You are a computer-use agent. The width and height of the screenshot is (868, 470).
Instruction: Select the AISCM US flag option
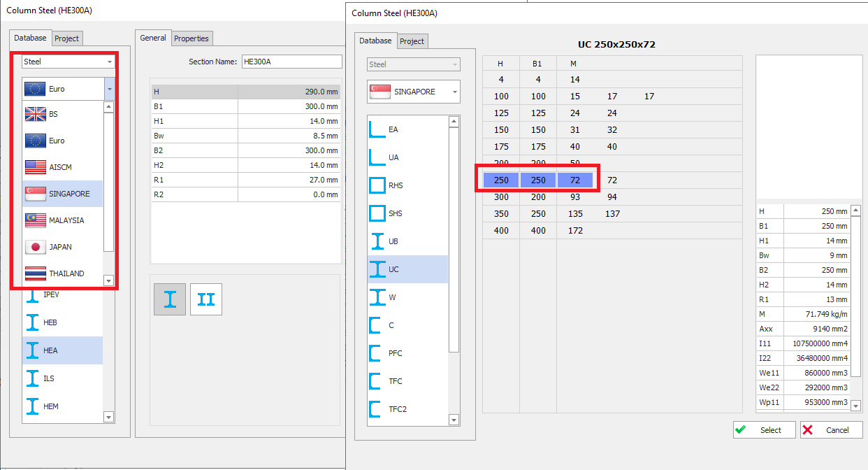point(36,167)
